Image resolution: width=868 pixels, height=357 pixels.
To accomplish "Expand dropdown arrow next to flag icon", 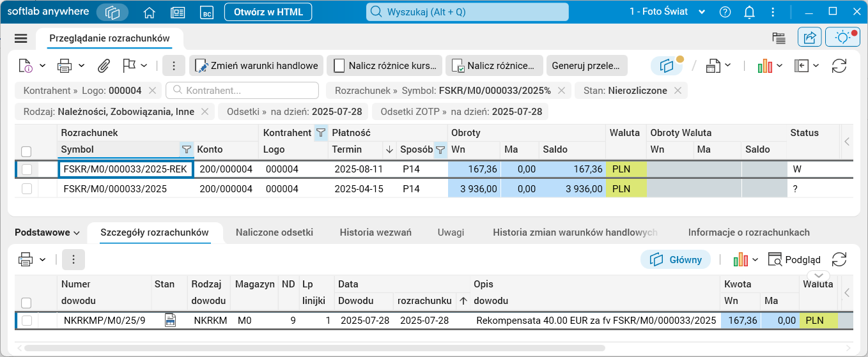I will (x=144, y=65).
